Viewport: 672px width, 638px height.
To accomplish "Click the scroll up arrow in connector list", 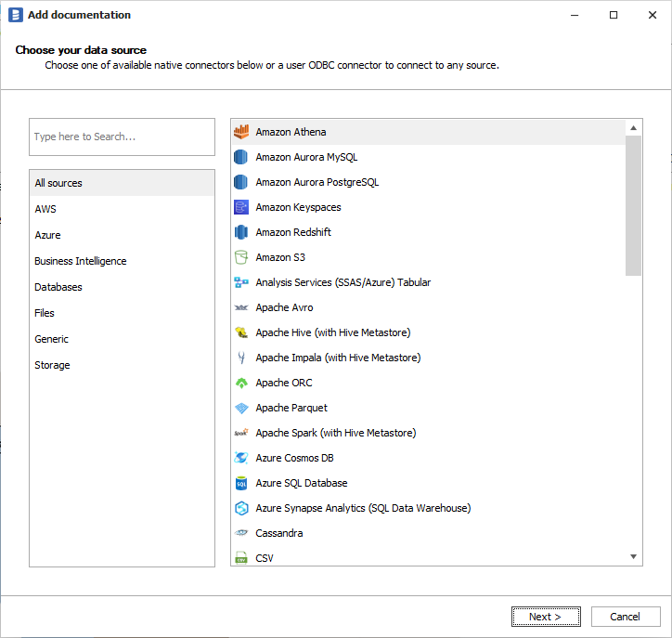I will tap(634, 127).
